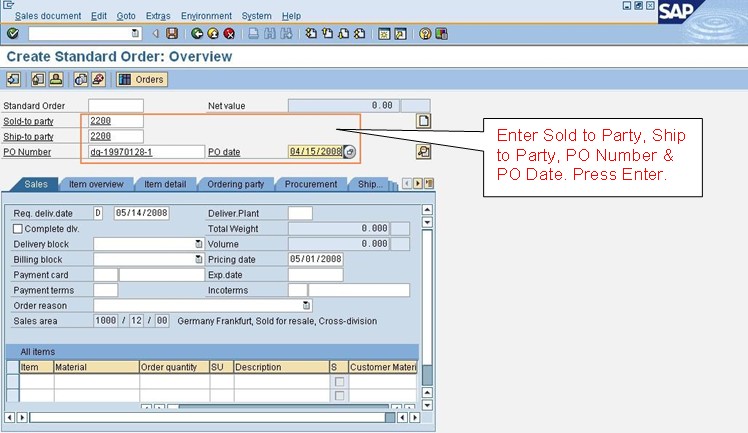Click the Orders button
Screen dimensions: 748x433
pyautogui.click(x=143, y=80)
